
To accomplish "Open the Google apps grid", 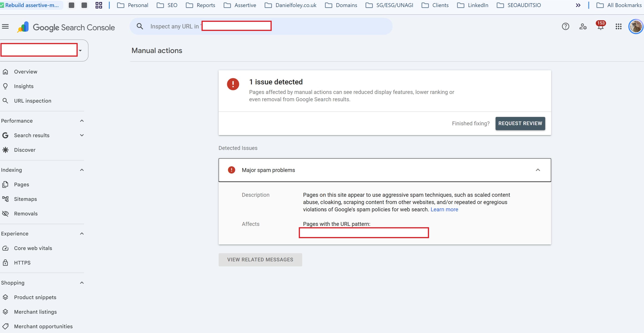I will [x=618, y=26].
